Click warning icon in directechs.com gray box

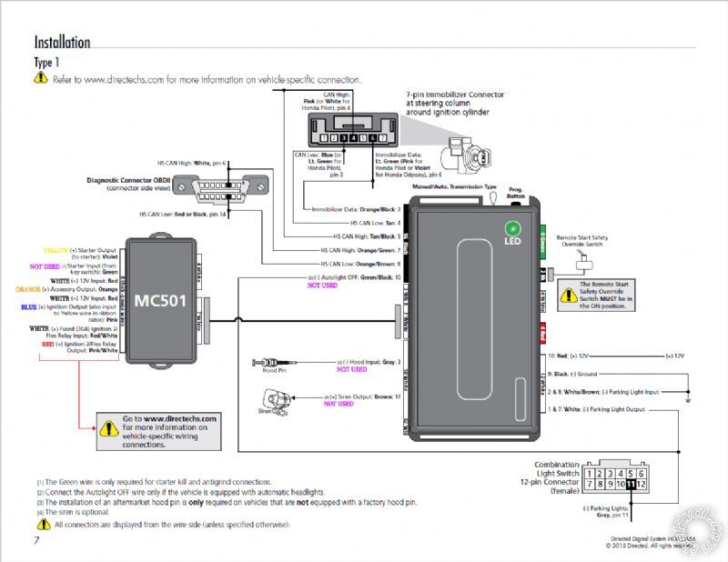(x=108, y=428)
